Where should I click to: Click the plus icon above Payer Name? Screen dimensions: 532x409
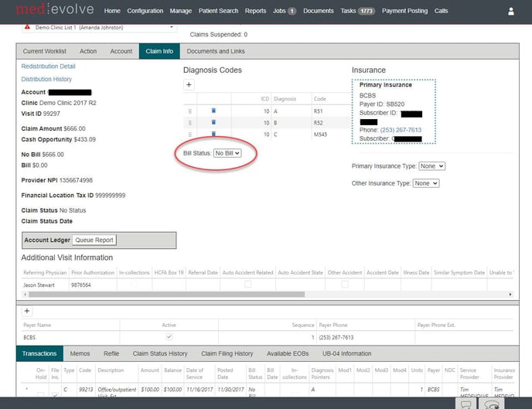28,311
